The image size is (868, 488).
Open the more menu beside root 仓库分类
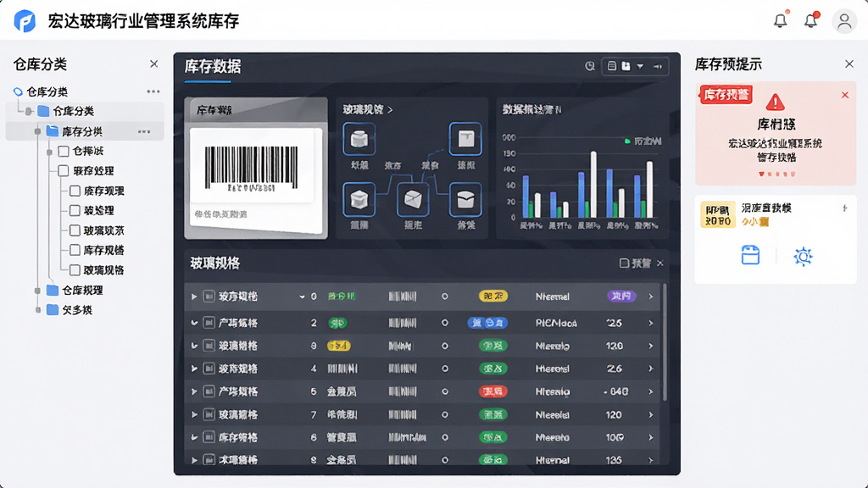click(x=153, y=91)
